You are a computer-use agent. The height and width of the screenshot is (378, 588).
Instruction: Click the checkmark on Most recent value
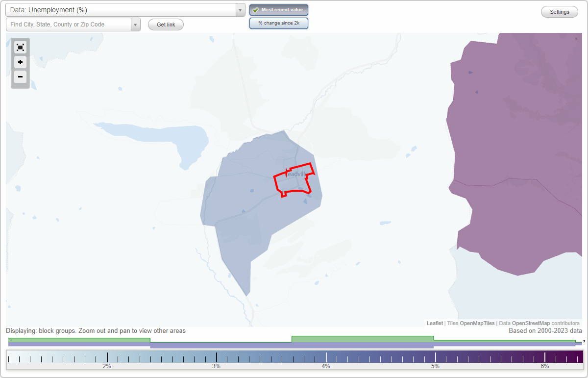point(255,9)
